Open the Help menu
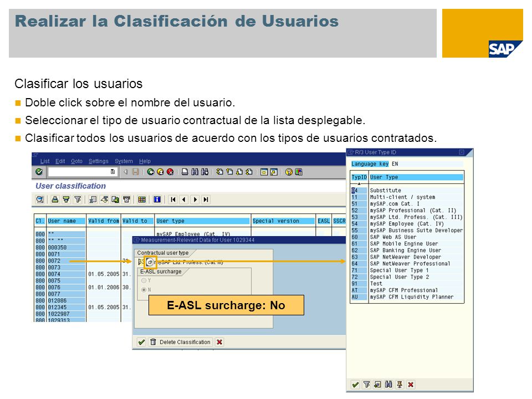Screen dimensions: 532x399 click(x=145, y=161)
